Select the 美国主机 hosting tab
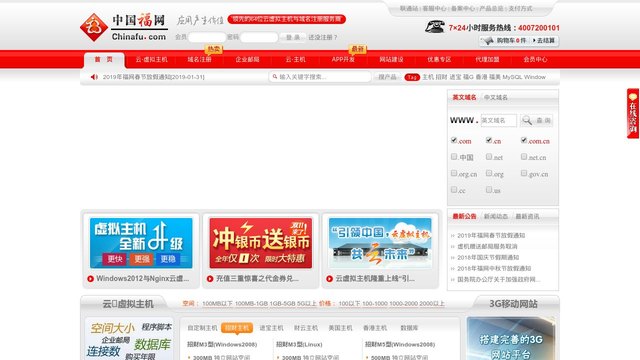640x360 pixels. click(340, 328)
